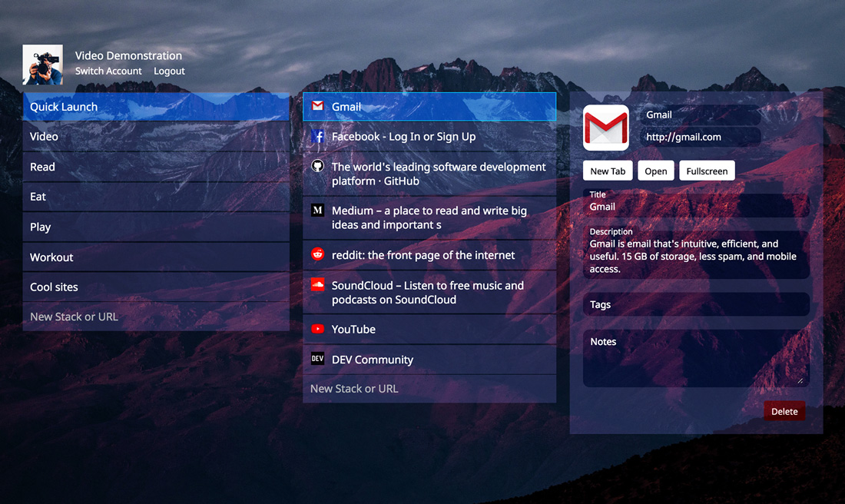Viewport: 845px width, 504px height.
Task: Delete the Gmail entry
Action: (784, 411)
